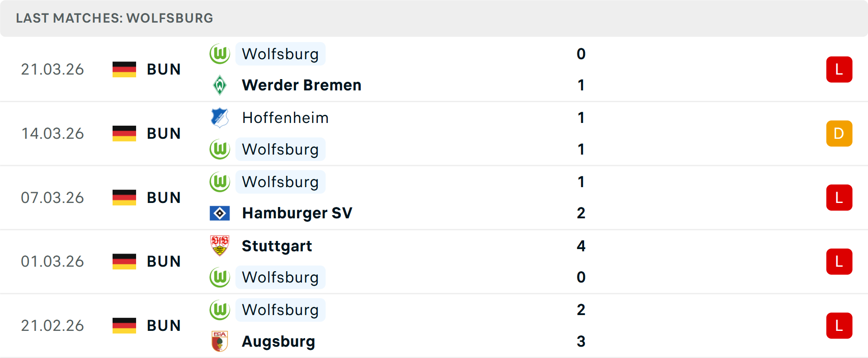Click the Hamburger SV diamond logo
This screenshot has width=868, height=358.
click(x=220, y=213)
